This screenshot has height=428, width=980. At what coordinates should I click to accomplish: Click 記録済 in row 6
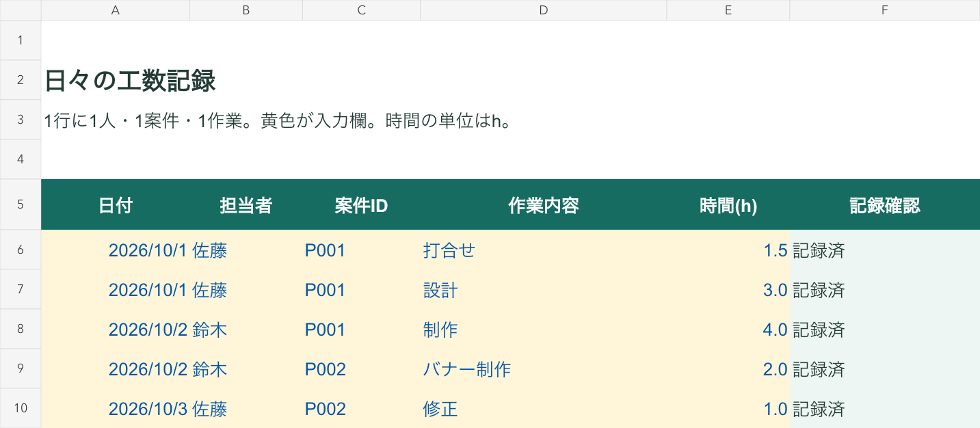[x=885, y=250]
